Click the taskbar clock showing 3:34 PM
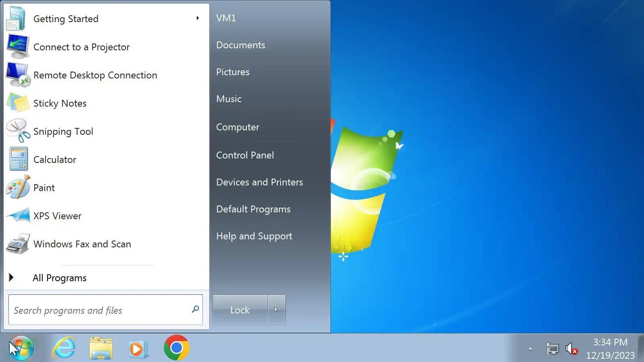Viewport: 644px width, 362px height. pos(610,342)
